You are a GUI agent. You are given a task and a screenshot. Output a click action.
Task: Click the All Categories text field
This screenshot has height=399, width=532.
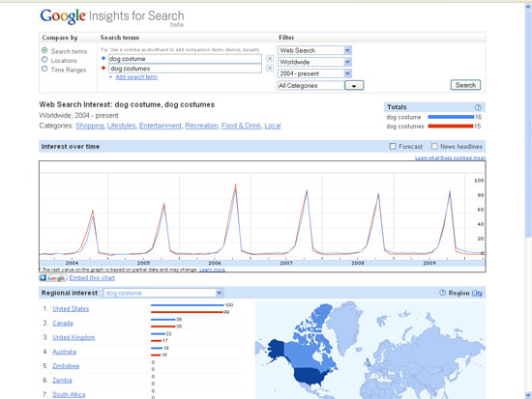tap(311, 85)
